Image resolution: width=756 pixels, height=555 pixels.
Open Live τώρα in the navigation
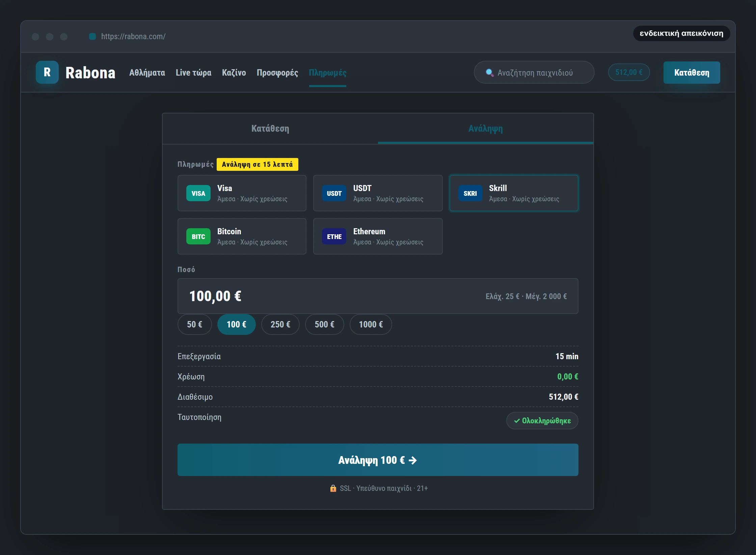click(x=193, y=73)
